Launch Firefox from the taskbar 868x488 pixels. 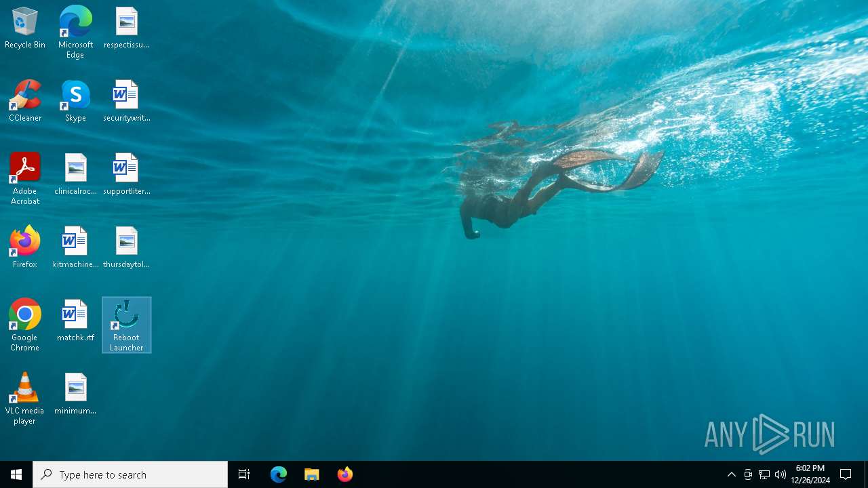[345, 474]
